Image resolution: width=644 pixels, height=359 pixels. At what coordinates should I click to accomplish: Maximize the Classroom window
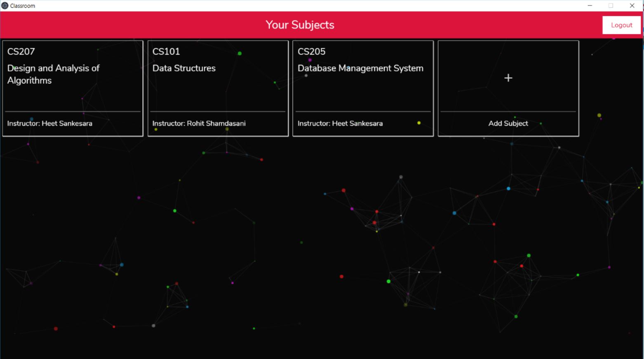[x=611, y=6]
